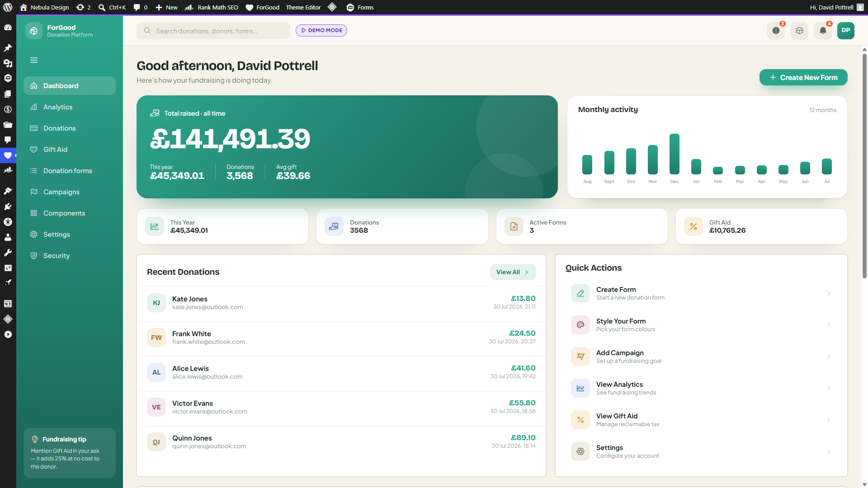The height and width of the screenshot is (488, 868).
Task: Click the Create New Form button
Action: [x=803, y=77]
